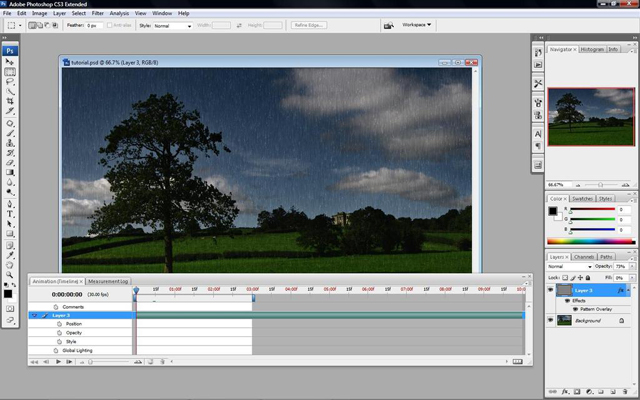Select the Brush tool

point(10,133)
